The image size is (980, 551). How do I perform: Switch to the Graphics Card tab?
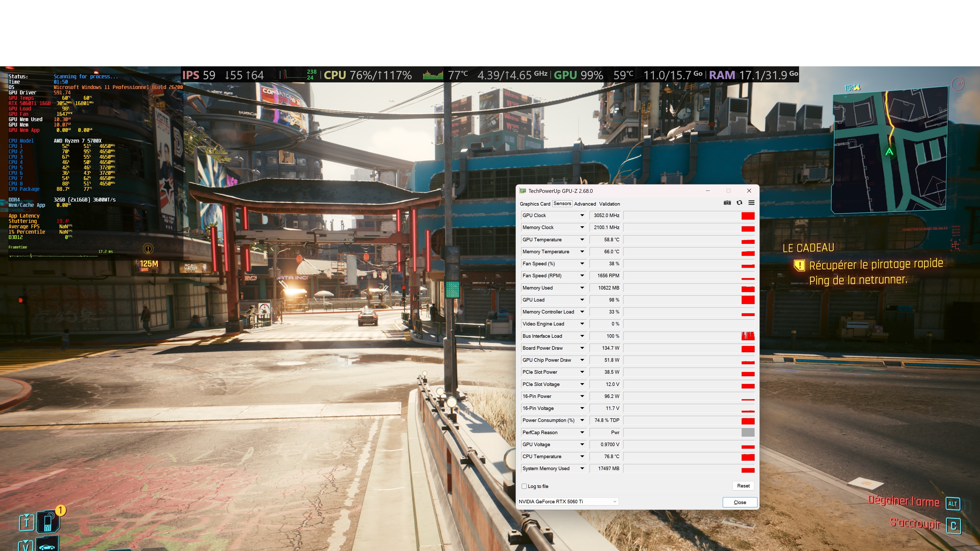pos(534,204)
